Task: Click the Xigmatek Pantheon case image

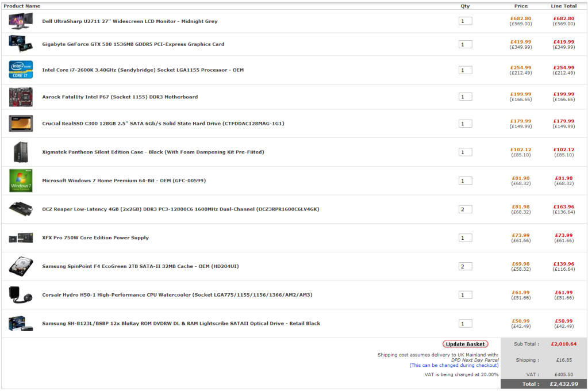Action: click(x=21, y=152)
